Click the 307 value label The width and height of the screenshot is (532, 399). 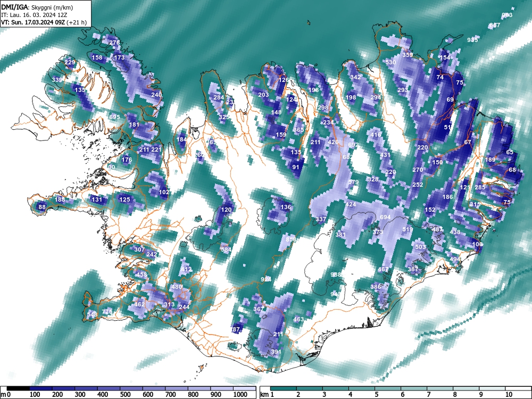click(139, 250)
